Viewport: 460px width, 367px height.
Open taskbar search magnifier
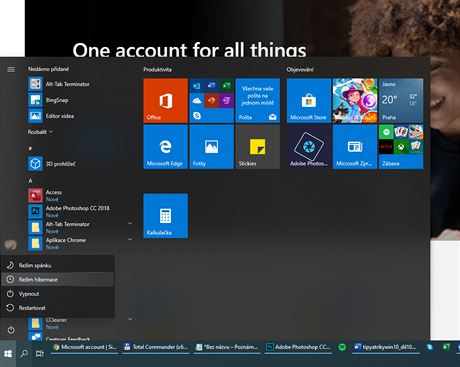point(24,354)
